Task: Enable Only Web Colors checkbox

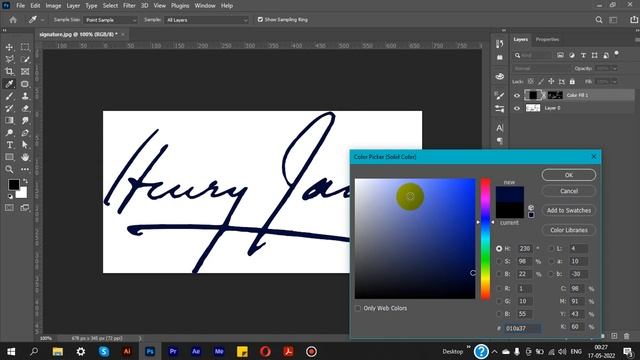Action: pyautogui.click(x=358, y=308)
